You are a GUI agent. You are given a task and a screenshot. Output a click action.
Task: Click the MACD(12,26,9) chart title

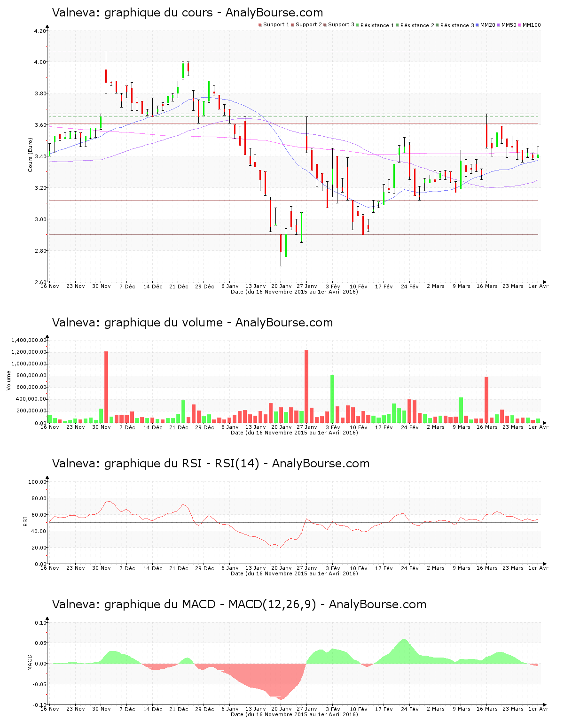coord(239,604)
